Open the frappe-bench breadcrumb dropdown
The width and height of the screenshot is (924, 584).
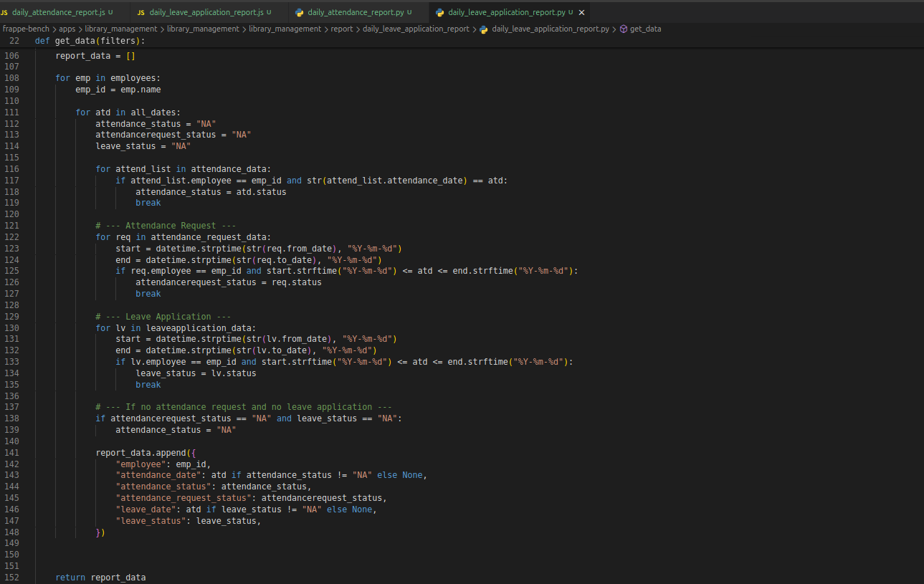(26, 29)
